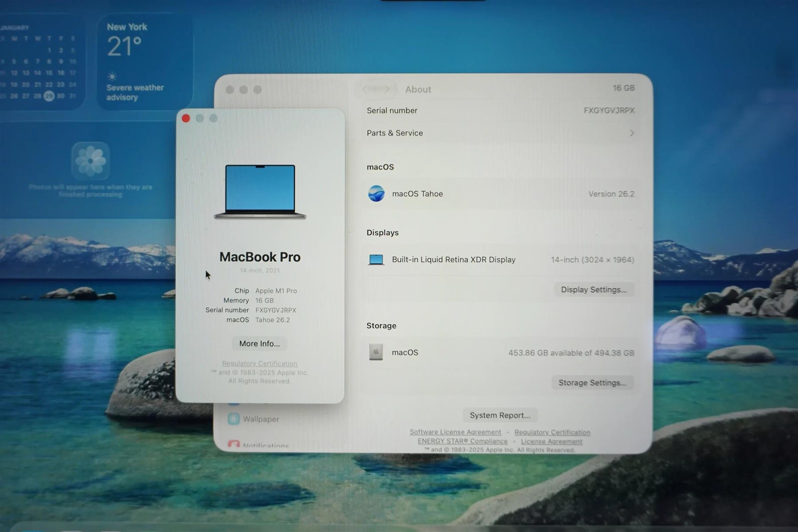
Task: Open Storage Settings...
Action: (593, 383)
